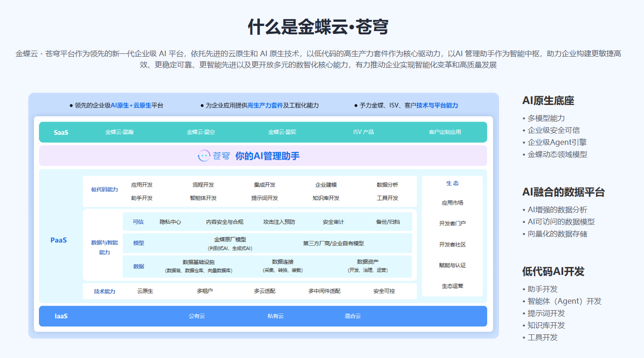Click 客户定制应用 in the SaaS bar
This screenshot has width=644, height=358.
tap(445, 132)
